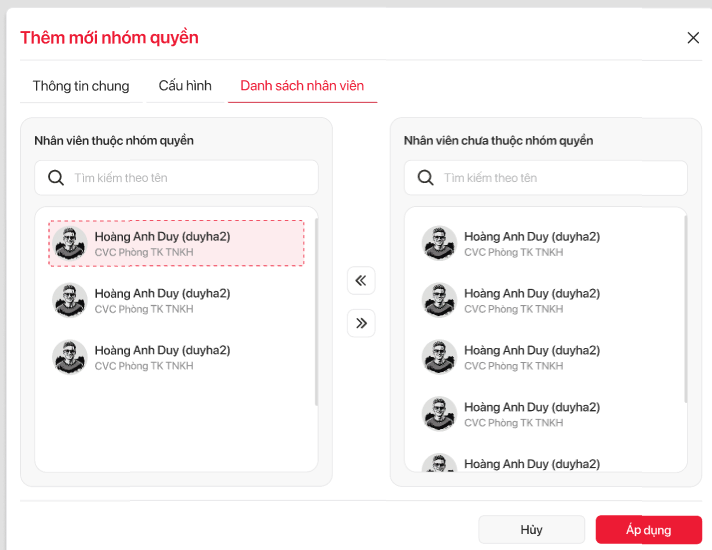Select the third employee in the unassigned list
Image resolution: width=712 pixels, height=550 pixels.
(545, 357)
